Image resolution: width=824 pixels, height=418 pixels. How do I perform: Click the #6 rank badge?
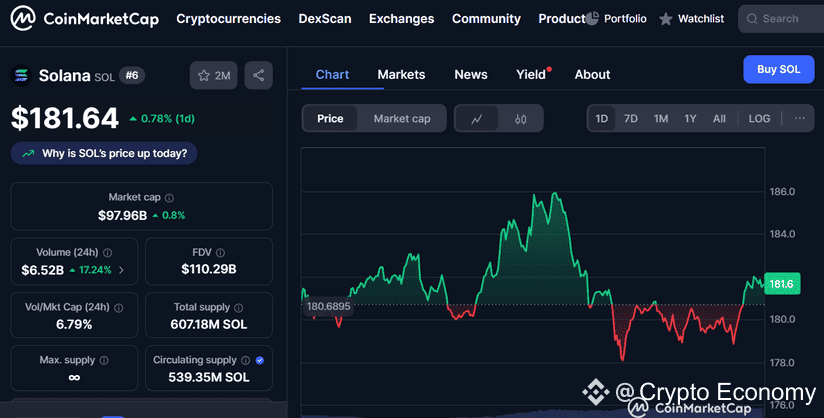131,76
